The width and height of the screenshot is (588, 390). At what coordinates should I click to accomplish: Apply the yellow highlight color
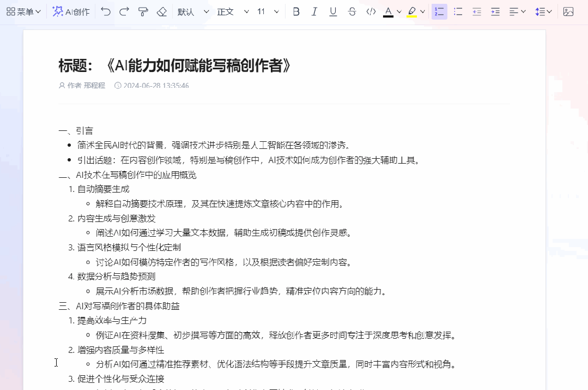pos(412,11)
